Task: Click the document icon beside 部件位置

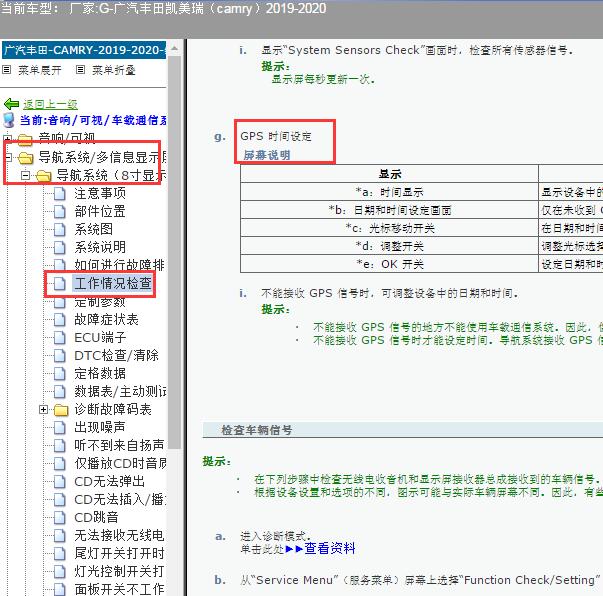Action: point(60,211)
